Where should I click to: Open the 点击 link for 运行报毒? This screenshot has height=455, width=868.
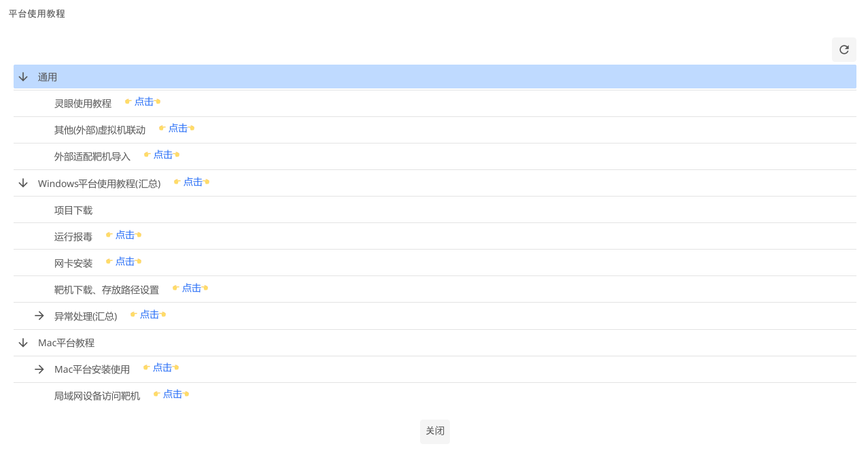point(124,235)
